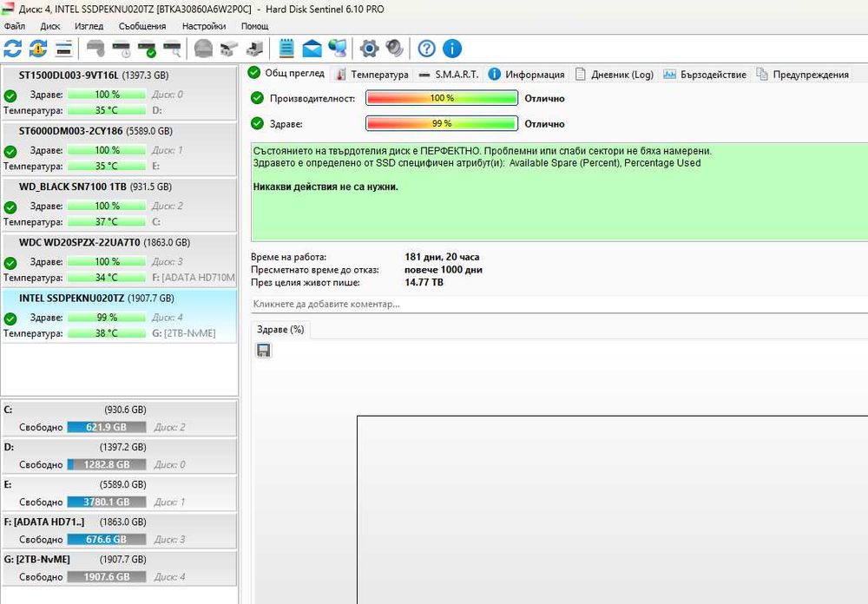Image resolution: width=868 pixels, height=604 pixels.
Task: Click the F: free space bar 676.6 GB
Action: 107,539
